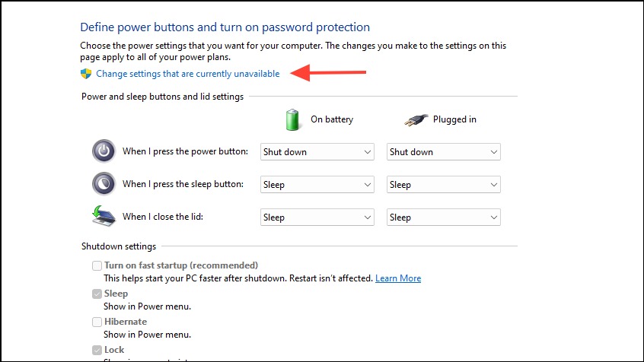This screenshot has width=644, height=362.
Task: Open sleep button On battery dropdown
Action: [x=317, y=185]
